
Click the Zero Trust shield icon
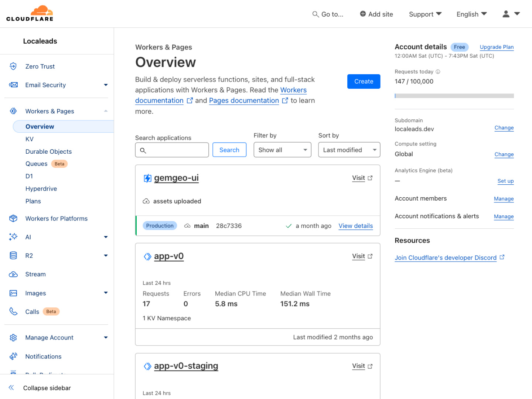(x=13, y=66)
